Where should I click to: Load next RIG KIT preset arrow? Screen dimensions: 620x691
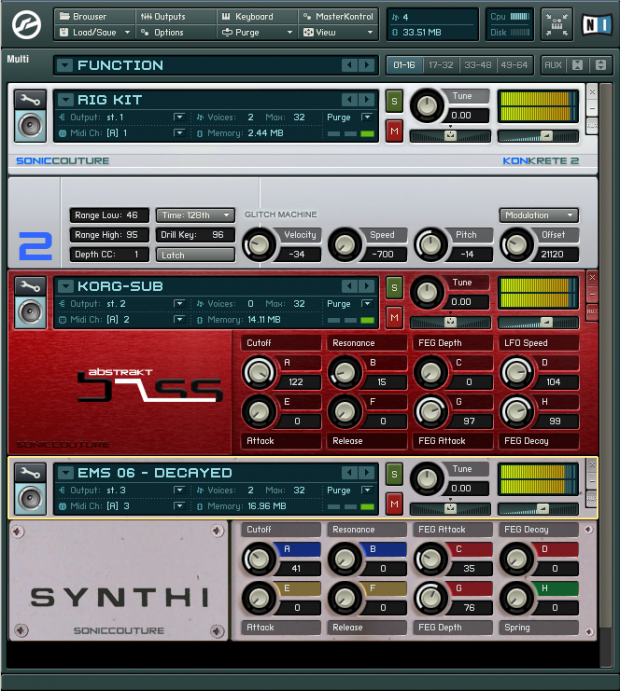pyautogui.click(x=366, y=100)
